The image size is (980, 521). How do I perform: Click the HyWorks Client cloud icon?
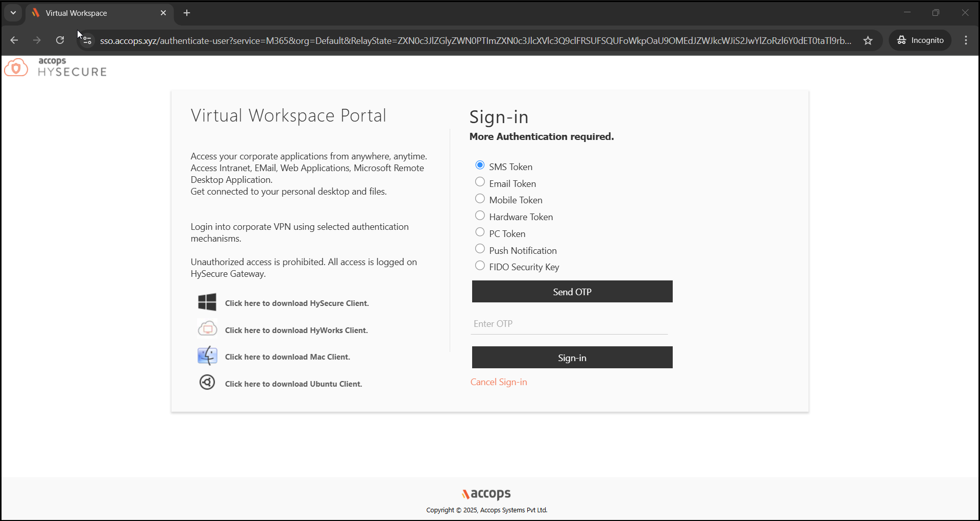pyautogui.click(x=207, y=329)
